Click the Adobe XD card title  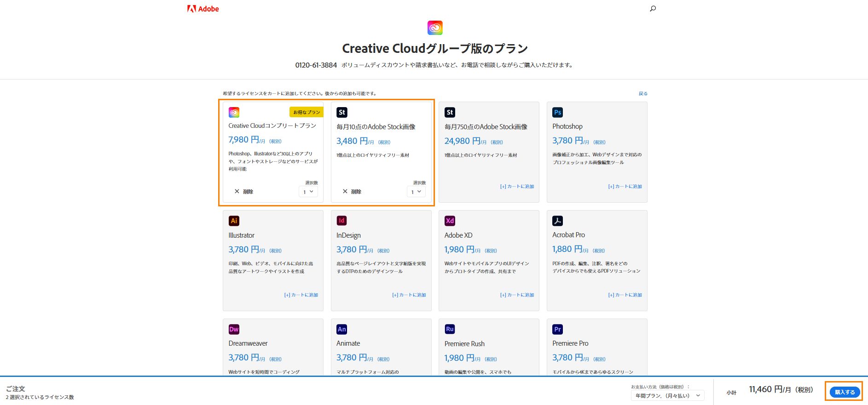[x=458, y=235]
